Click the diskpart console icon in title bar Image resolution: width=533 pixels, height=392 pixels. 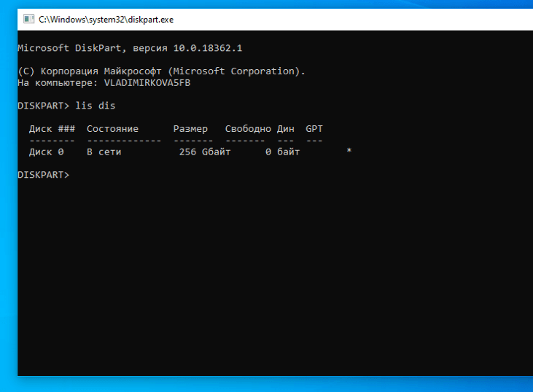[28, 19]
